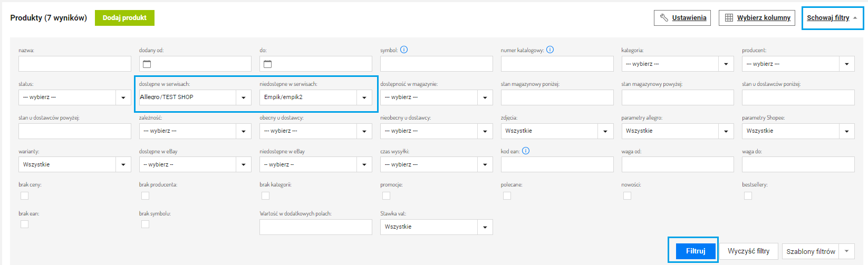Expand the 'dostępne w serwisach' Allegro dropdown
This screenshot has width=868, height=265.
[x=243, y=97]
